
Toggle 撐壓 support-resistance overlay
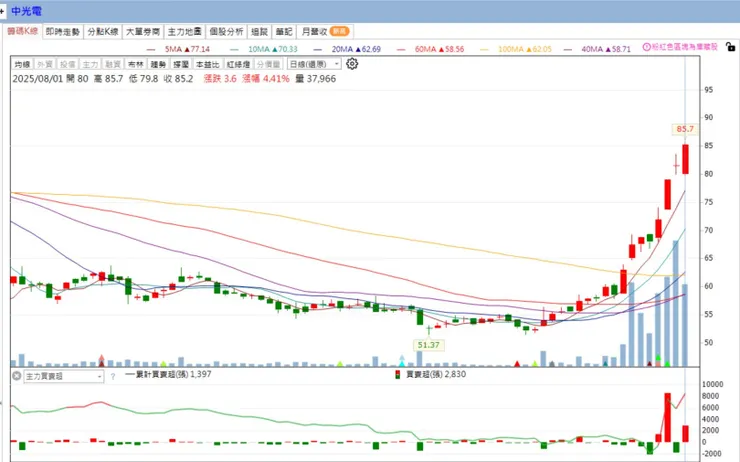181,64
